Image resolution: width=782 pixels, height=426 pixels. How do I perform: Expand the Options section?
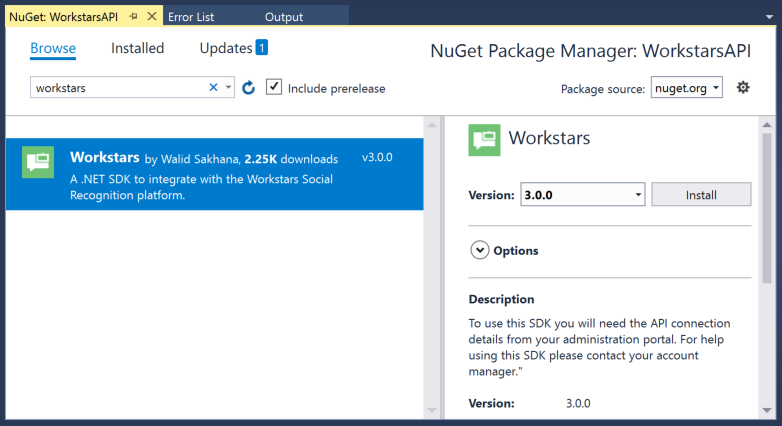click(x=480, y=250)
